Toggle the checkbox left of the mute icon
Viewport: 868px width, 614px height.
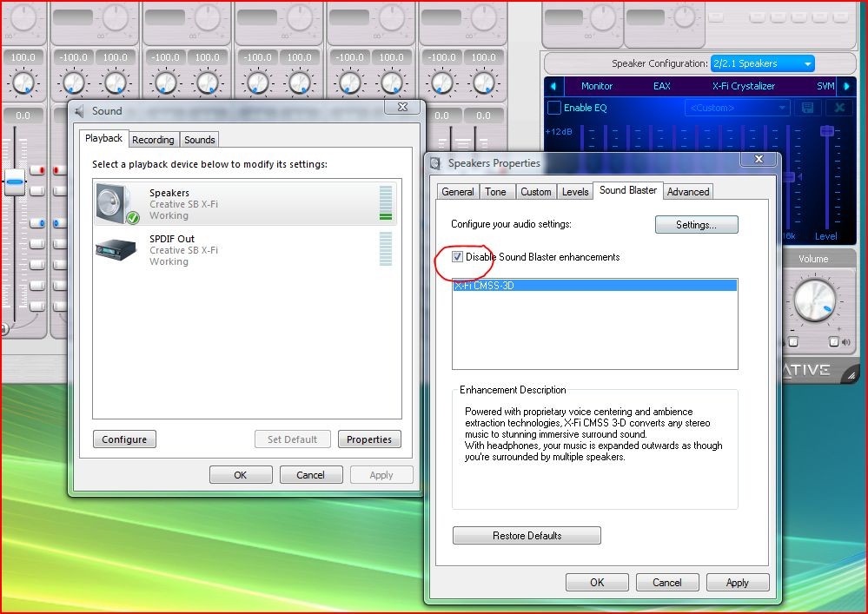[x=833, y=342]
